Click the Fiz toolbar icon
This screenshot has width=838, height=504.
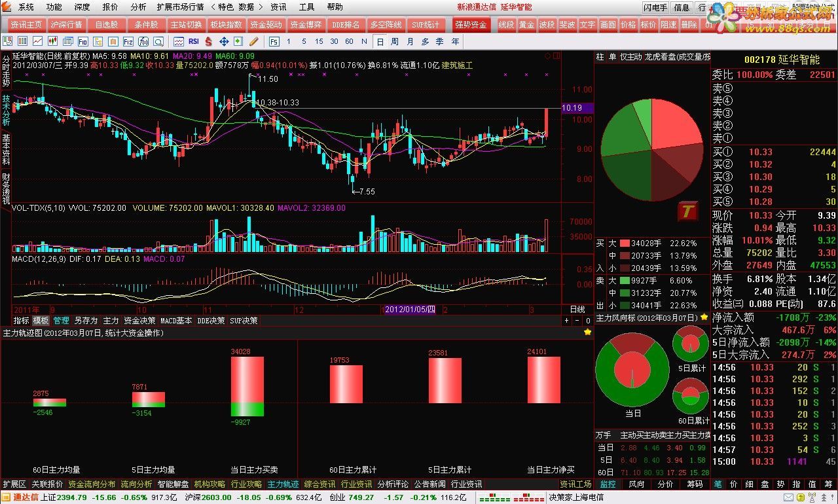[x=128, y=41]
